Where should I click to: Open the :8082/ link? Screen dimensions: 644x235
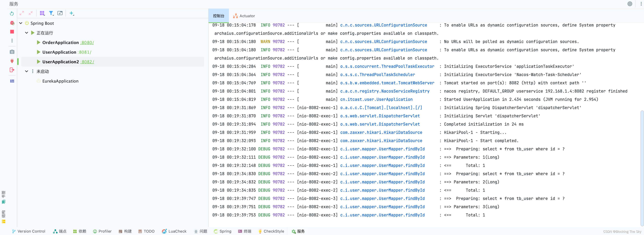(x=87, y=62)
